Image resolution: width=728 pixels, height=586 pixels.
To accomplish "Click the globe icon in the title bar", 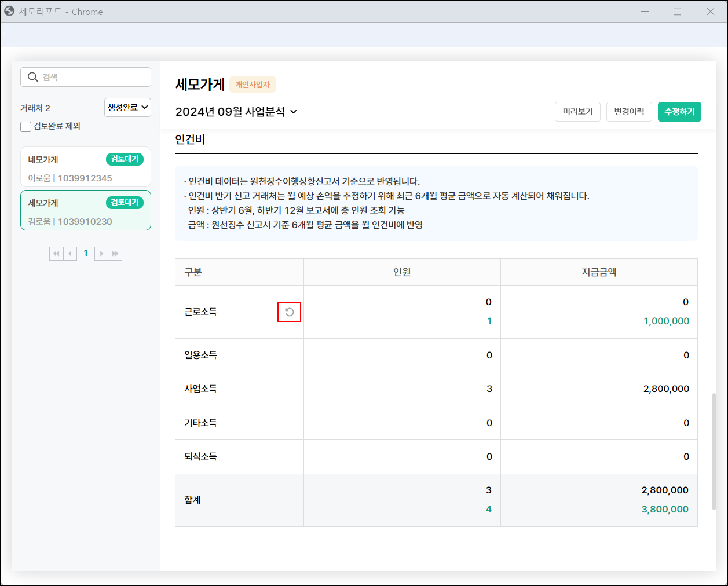I will pos(9,11).
